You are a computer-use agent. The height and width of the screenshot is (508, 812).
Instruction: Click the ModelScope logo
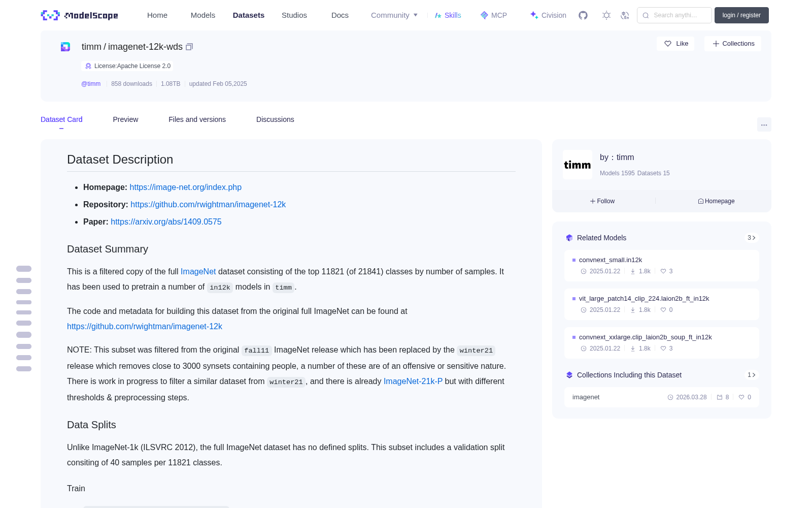pos(80,15)
